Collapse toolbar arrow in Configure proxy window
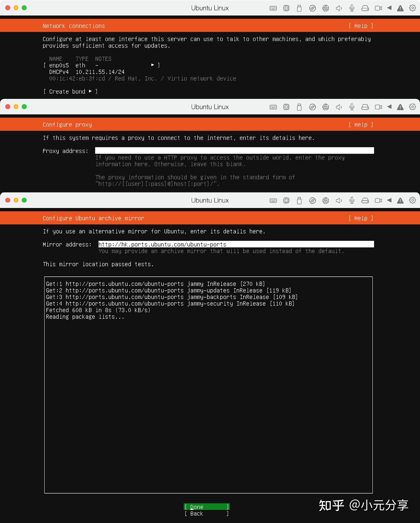The image size is (420, 523). coord(389,107)
